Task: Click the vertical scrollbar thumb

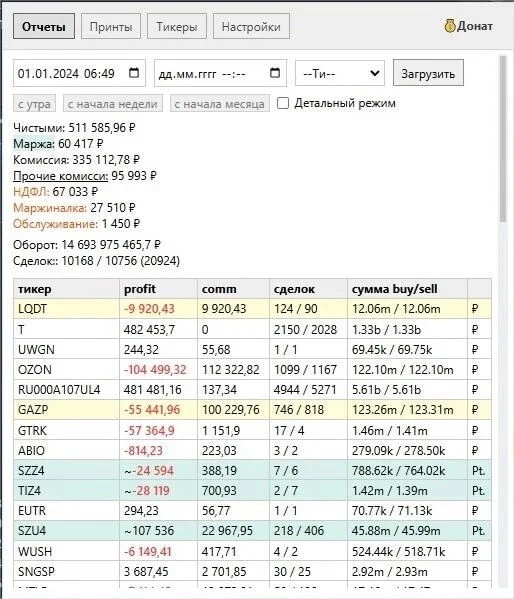Action: [x=503, y=139]
